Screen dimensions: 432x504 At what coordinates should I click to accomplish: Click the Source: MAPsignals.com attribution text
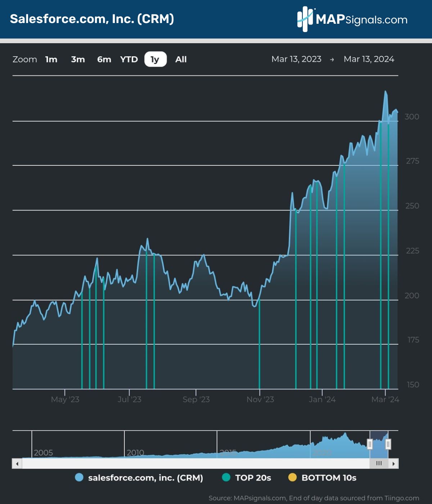click(314, 498)
